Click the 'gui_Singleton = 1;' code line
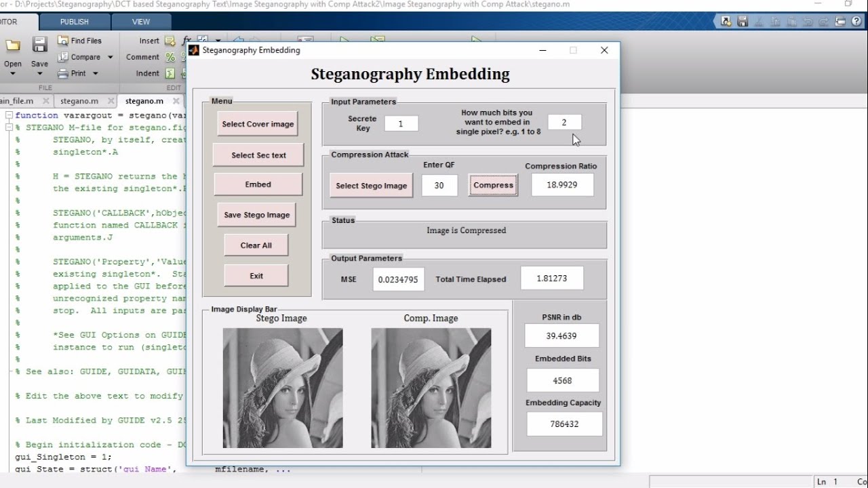Viewport: 868px width, 488px height. tap(63, 457)
